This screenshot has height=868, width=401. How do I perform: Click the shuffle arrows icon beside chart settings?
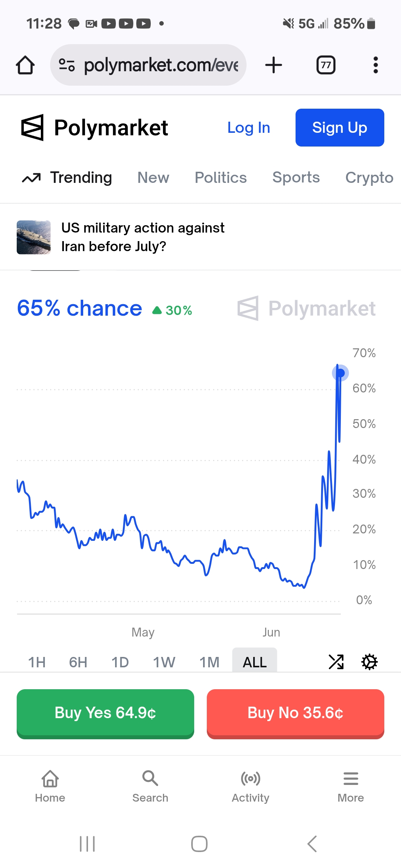(336, 662)
